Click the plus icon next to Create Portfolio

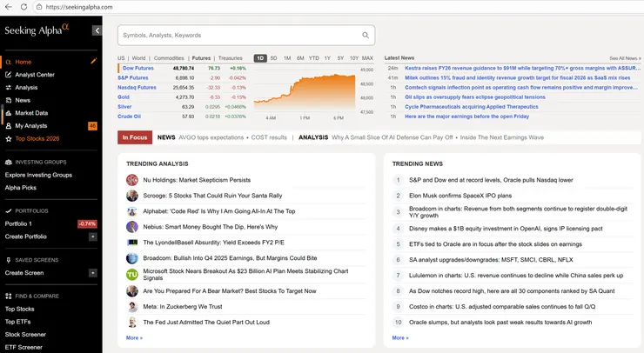click(92, 236)
